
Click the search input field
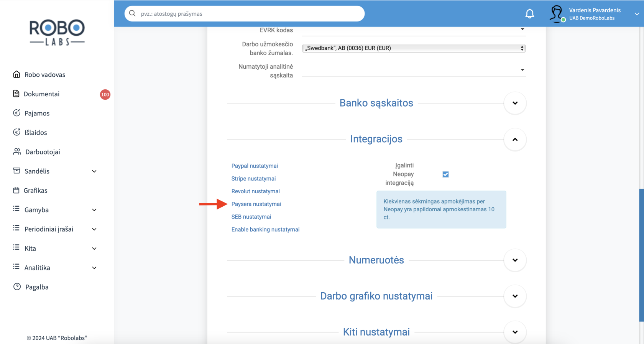245,13
